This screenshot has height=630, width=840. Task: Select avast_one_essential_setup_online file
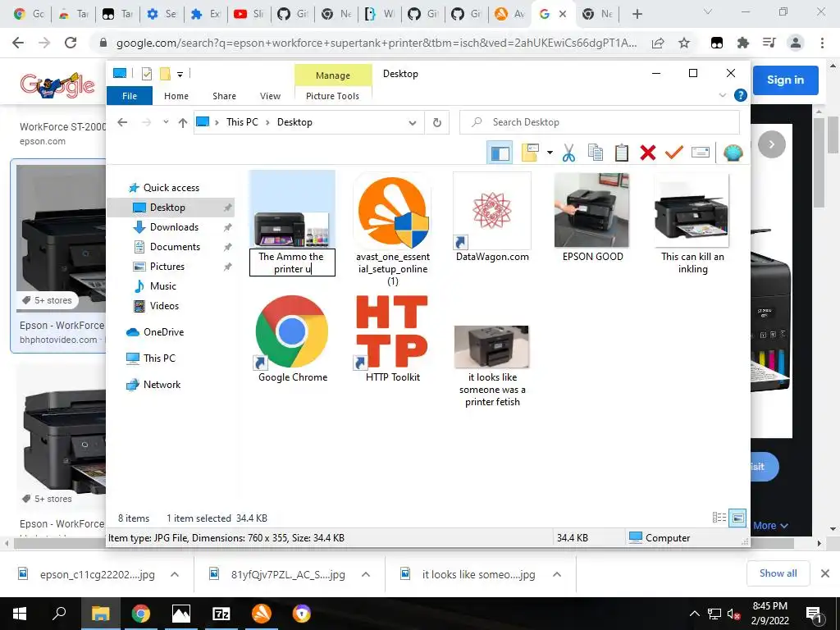393,231
